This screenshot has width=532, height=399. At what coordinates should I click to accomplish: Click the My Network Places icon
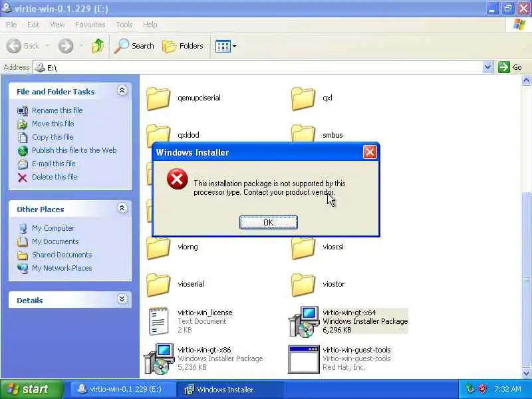[23, 268]
